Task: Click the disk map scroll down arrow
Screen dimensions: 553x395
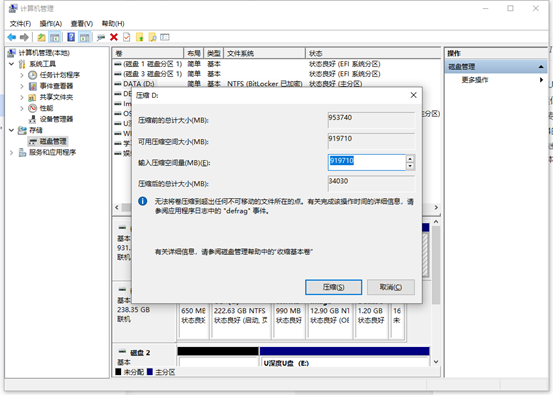Action: (x=436, y=362)
